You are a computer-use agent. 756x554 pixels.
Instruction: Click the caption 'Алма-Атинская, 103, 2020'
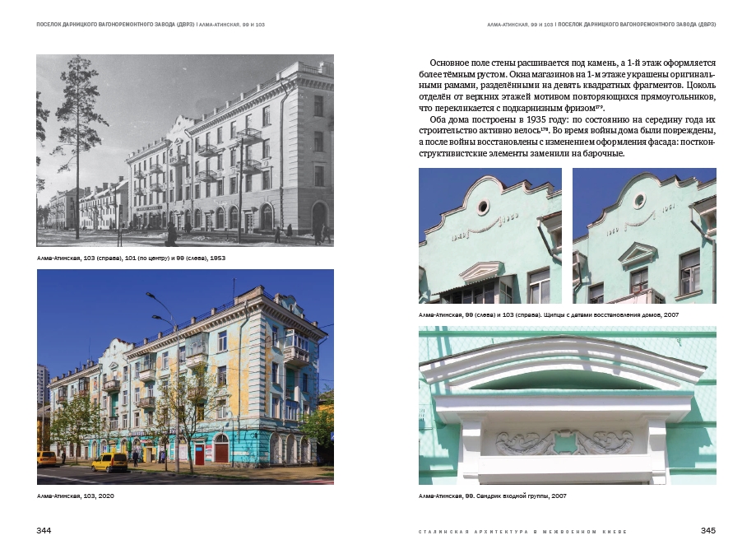click(x=79, y=496)
